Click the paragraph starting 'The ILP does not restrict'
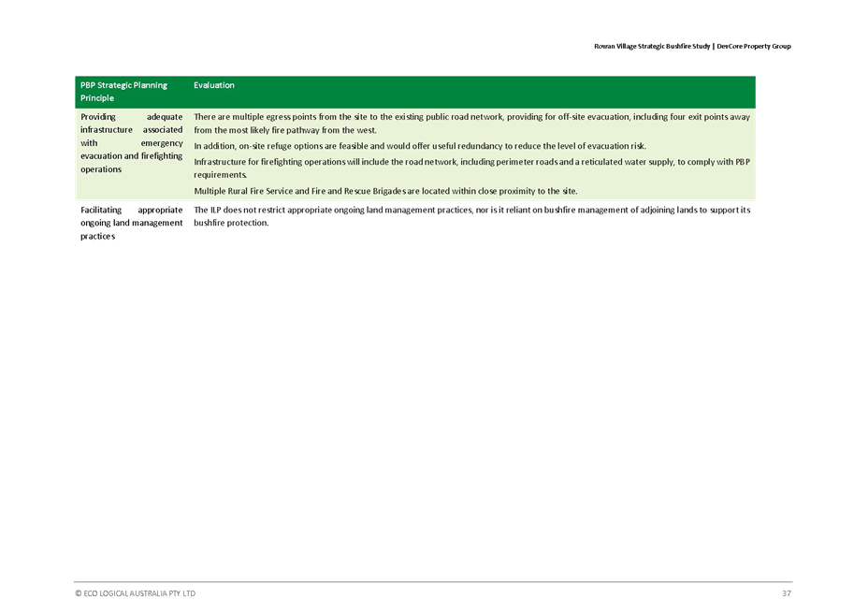The height and width of the screenshot is (614, 868). tap(471, 216)
